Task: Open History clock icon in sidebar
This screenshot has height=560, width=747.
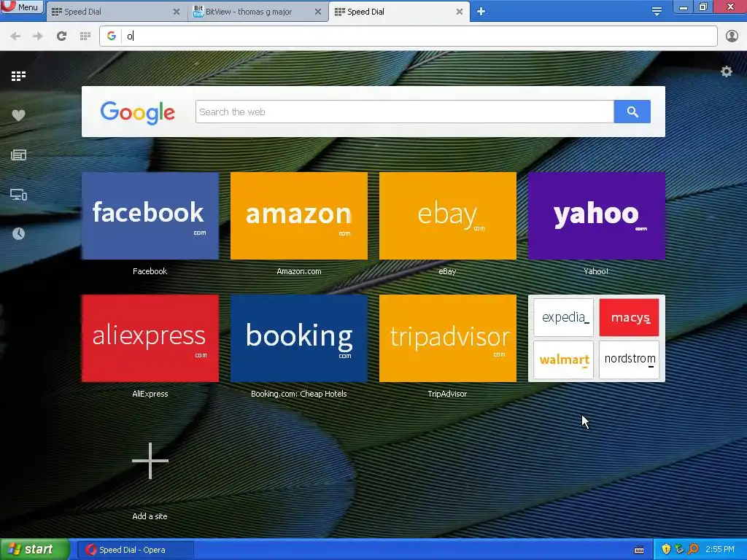Action: click(x=18, y=233)
